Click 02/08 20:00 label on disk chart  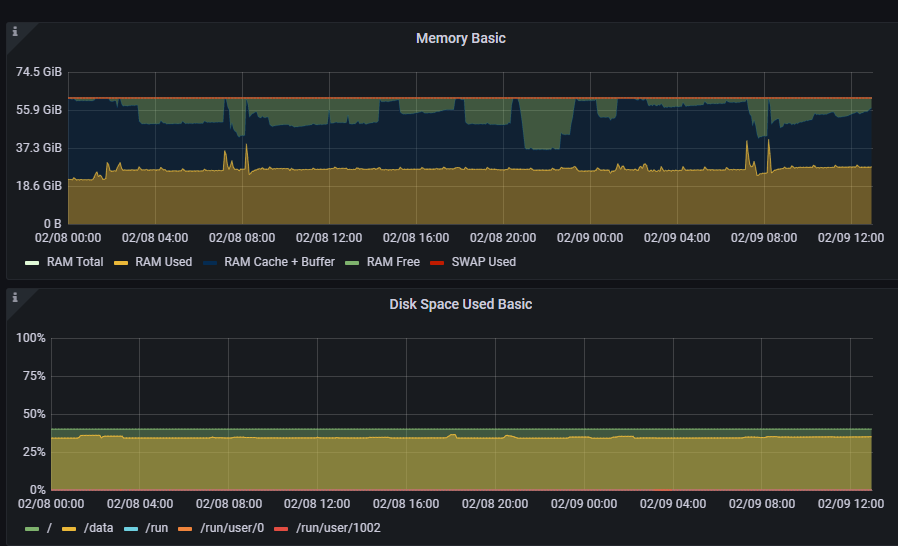[x=495, y=504]
